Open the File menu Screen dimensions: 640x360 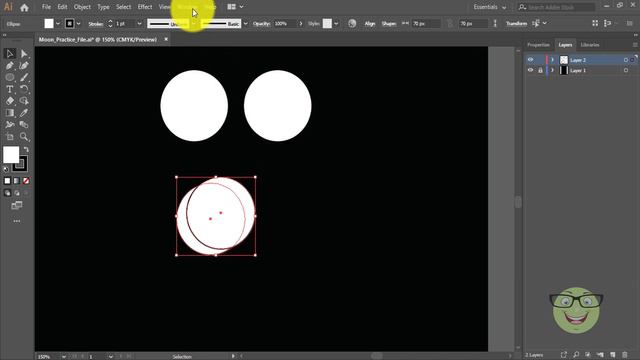click(x=46, y=7)
